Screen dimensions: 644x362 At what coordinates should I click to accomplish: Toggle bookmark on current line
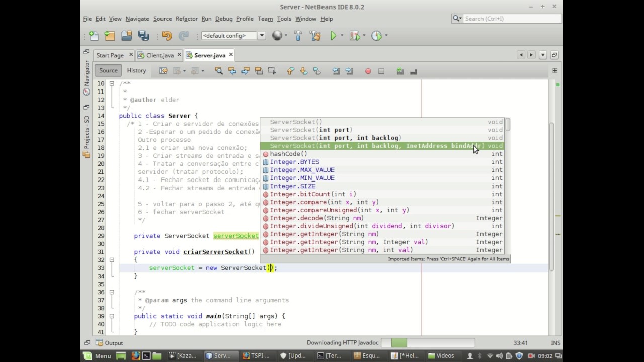pyautogui.click(x=317, y=71)
